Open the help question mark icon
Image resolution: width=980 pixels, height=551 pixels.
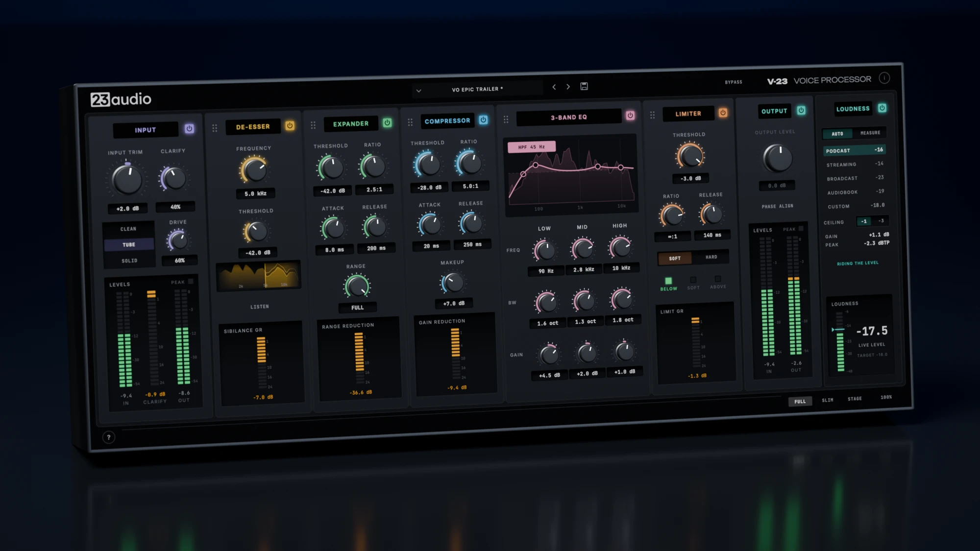109,437
